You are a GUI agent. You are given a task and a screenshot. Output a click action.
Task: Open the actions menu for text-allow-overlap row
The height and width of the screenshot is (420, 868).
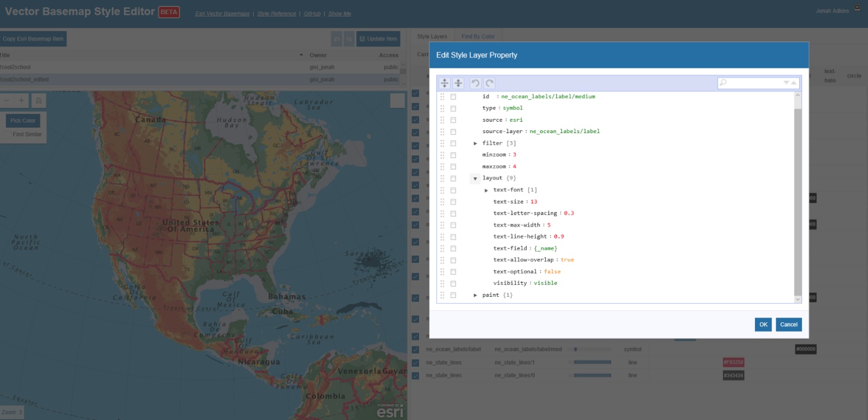tap(453, 260)
